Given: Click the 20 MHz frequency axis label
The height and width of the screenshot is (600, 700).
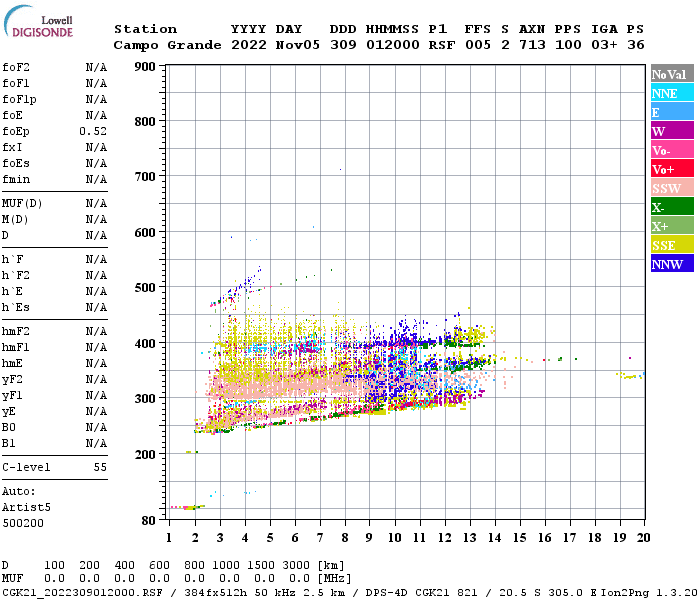Looking at the screenshot, I should point(643,538).
